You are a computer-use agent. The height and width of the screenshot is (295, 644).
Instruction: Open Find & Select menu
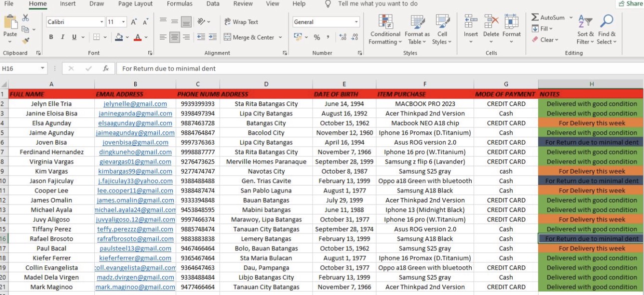pos(607,29)
